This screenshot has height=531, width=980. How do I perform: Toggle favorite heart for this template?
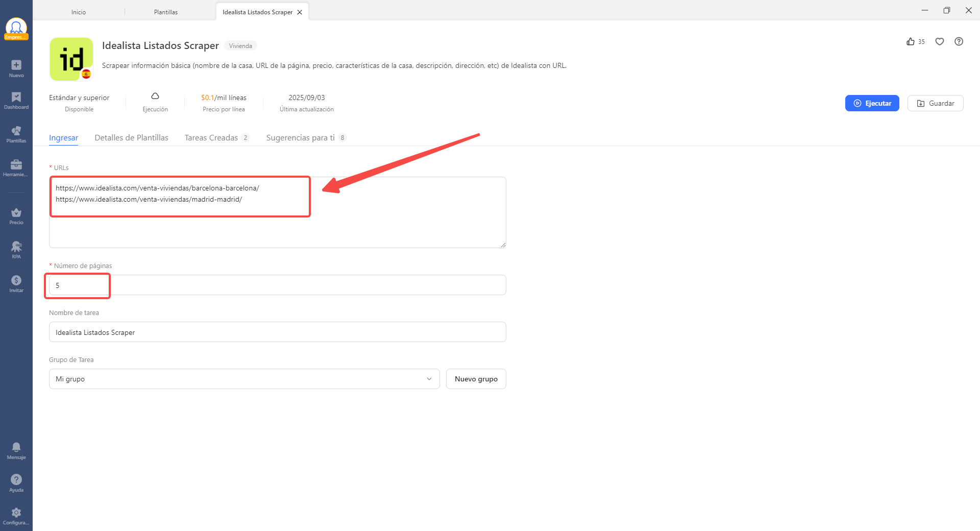940,42
